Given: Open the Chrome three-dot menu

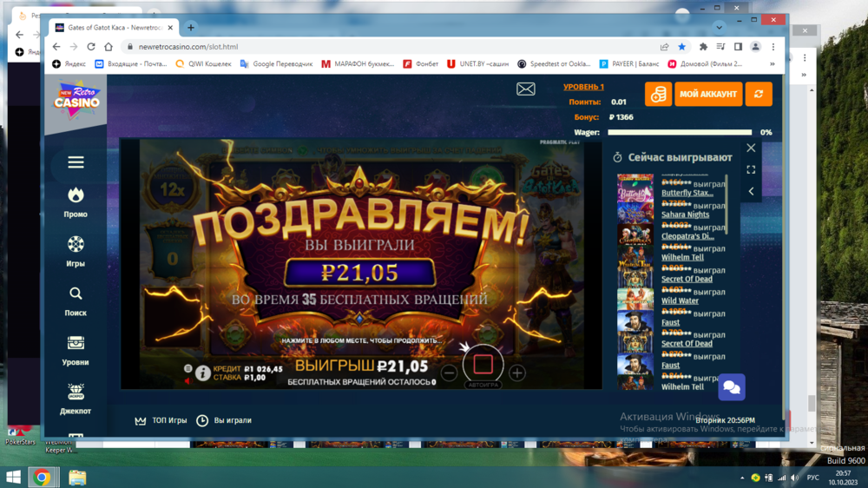Looking at the screenshot, I should [x=773, y=47].
